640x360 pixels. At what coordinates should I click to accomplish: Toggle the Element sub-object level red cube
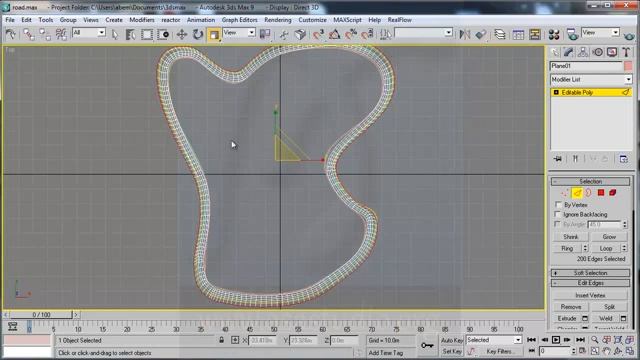(613, 193)
